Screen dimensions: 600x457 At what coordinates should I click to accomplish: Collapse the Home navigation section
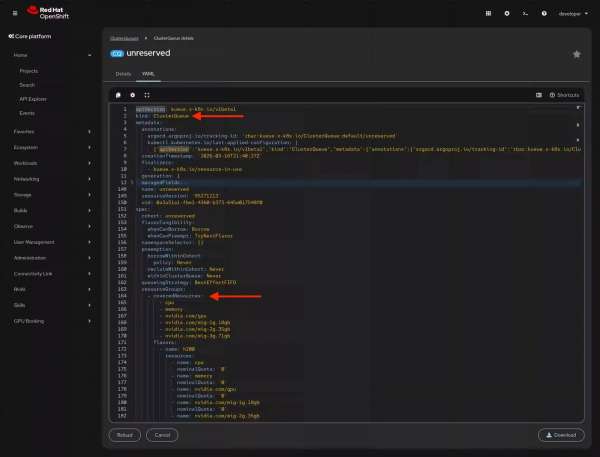point(52,55)
